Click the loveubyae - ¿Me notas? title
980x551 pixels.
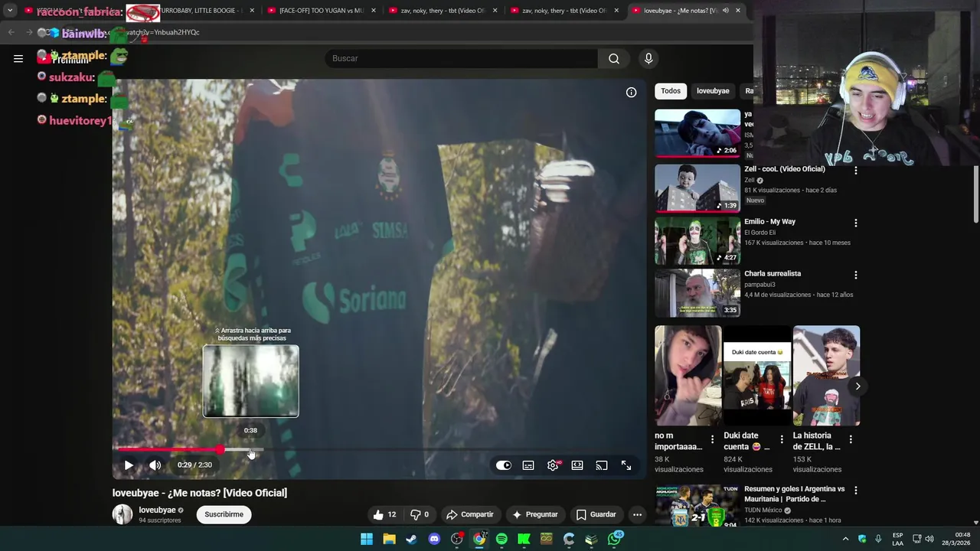200,493
